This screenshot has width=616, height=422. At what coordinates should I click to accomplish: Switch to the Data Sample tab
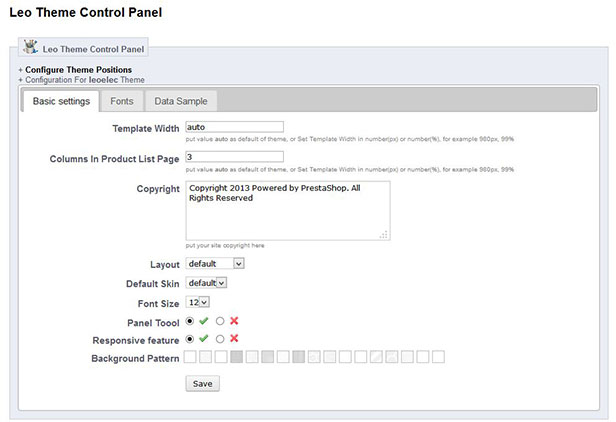tap(181, 101)
